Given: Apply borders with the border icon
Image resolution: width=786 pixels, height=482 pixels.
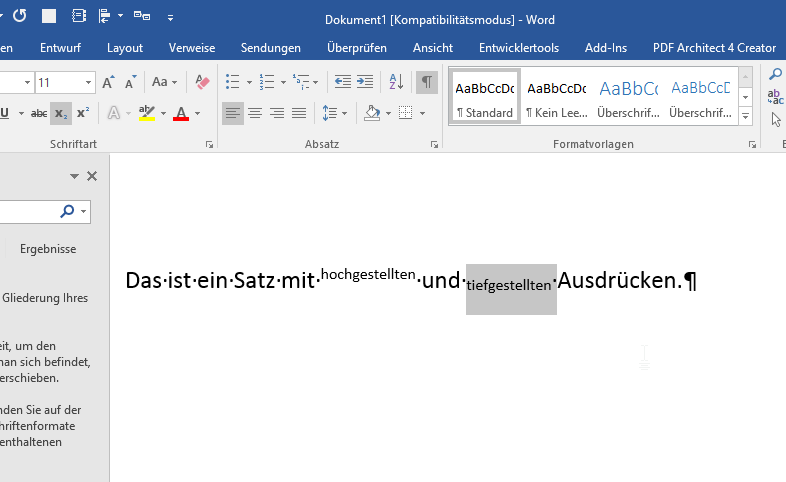Looking at the screenshot, I should [406, 113].
